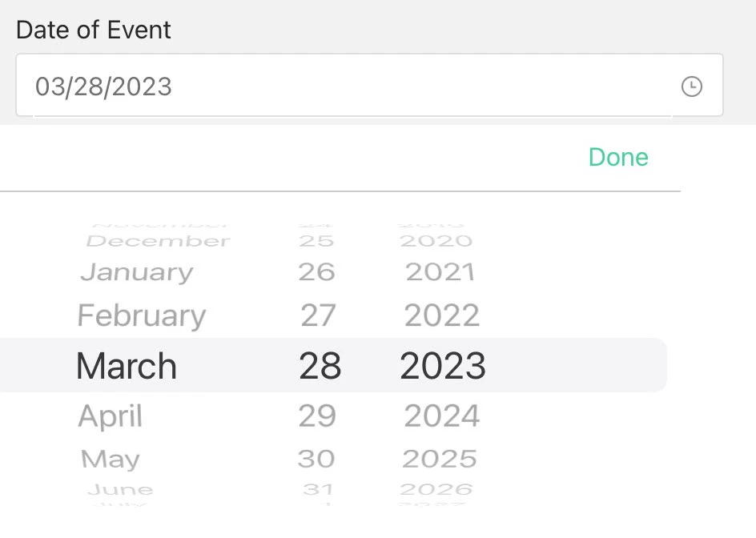Choose January from the month picker
This screenshot has width=756, height=538.
(x=137, y=272)
